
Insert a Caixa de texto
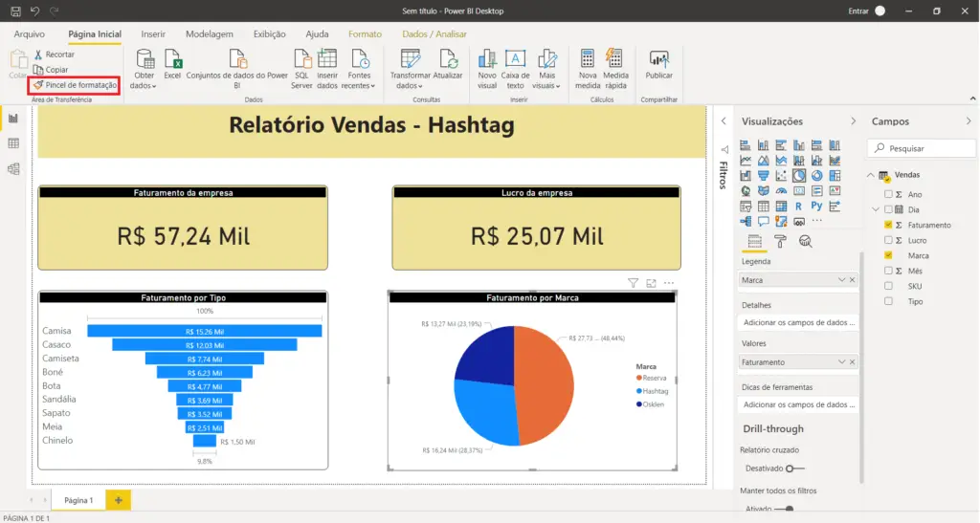pyautogui.click(x=515, y=69)
